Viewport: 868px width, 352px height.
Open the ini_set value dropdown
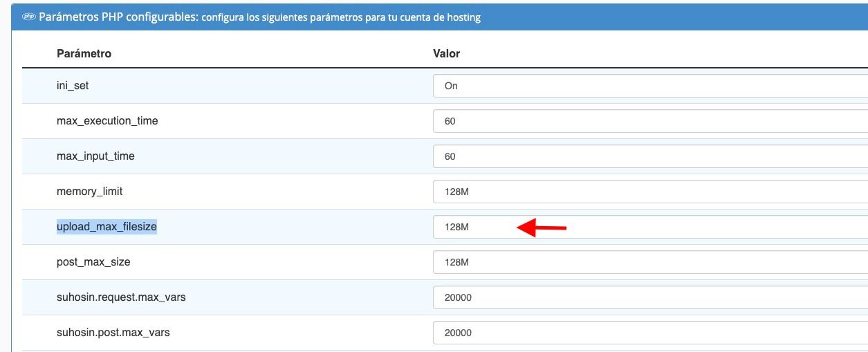pos(650,86)
